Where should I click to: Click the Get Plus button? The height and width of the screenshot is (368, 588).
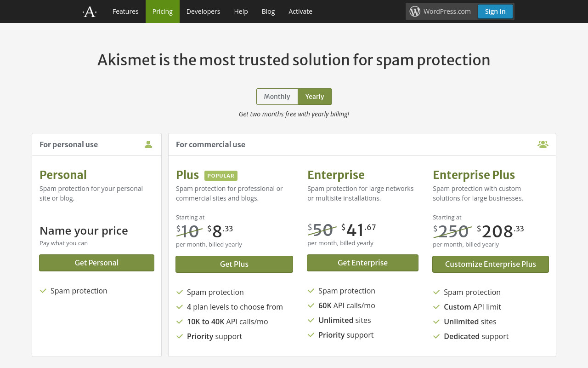click(234, 264)
